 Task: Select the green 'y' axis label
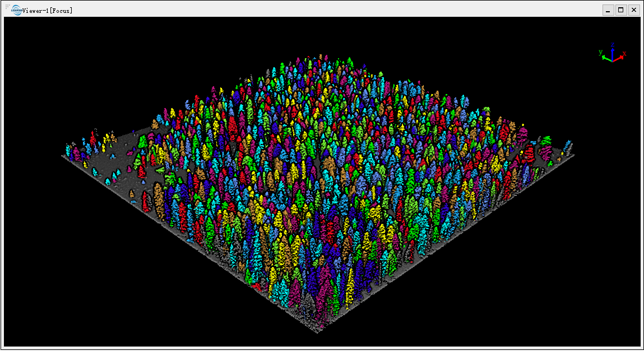[600, 52]
